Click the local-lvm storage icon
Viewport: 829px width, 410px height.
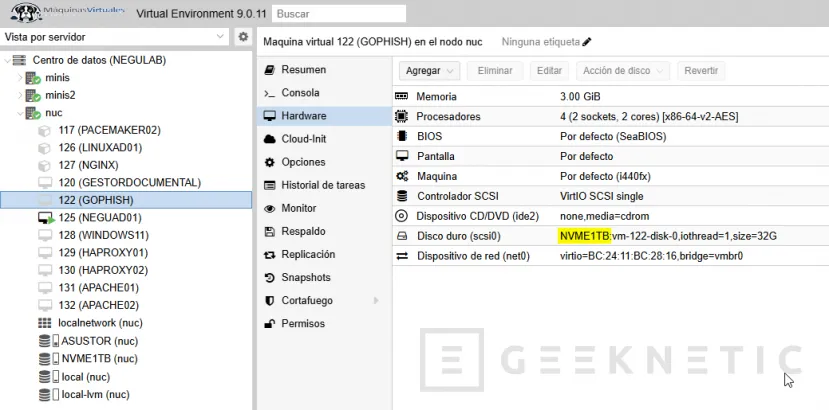click(x=49, y=395)
